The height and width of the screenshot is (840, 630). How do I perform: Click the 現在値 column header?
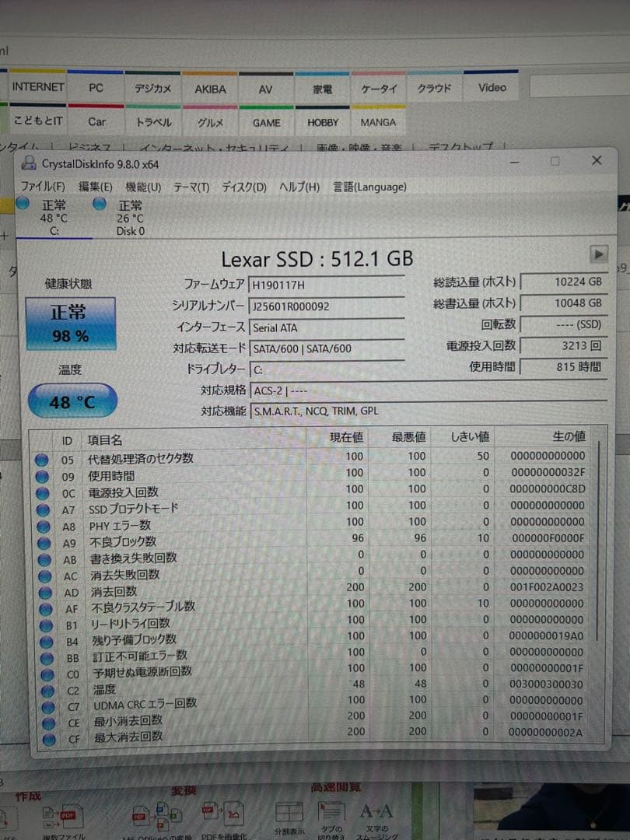(337, 438)
